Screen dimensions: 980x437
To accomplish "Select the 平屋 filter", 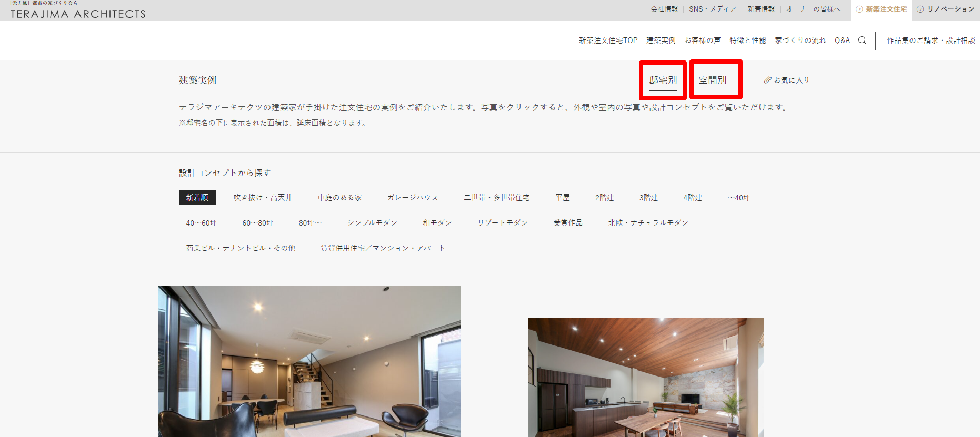I will [563, 198].
